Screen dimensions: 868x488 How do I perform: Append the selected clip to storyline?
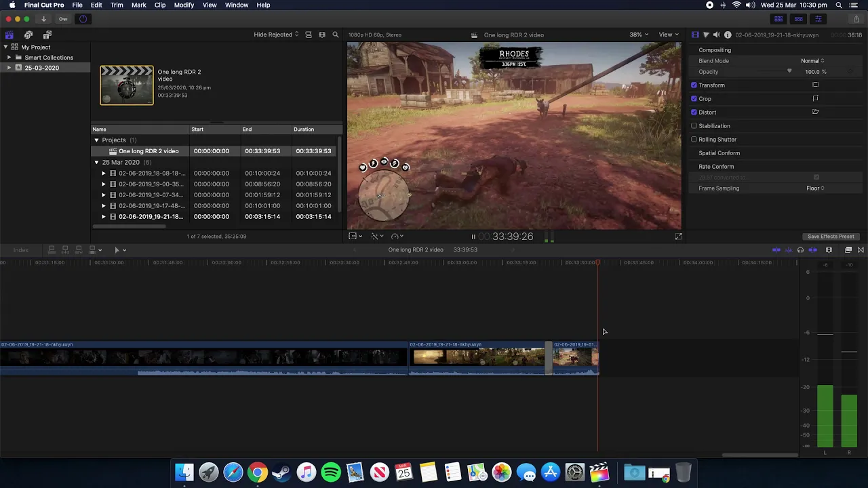click(79, 250)
